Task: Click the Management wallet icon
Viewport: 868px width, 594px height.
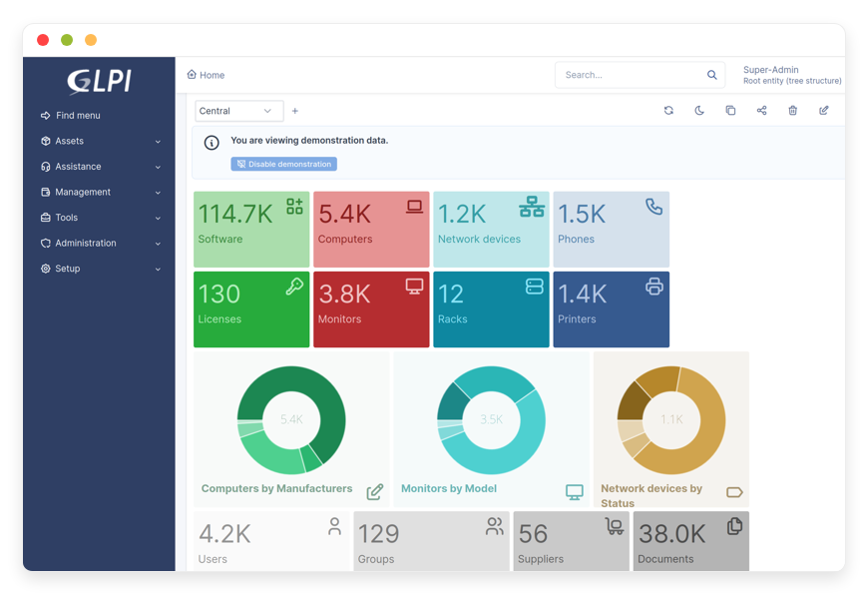Action: coord(45,192)
